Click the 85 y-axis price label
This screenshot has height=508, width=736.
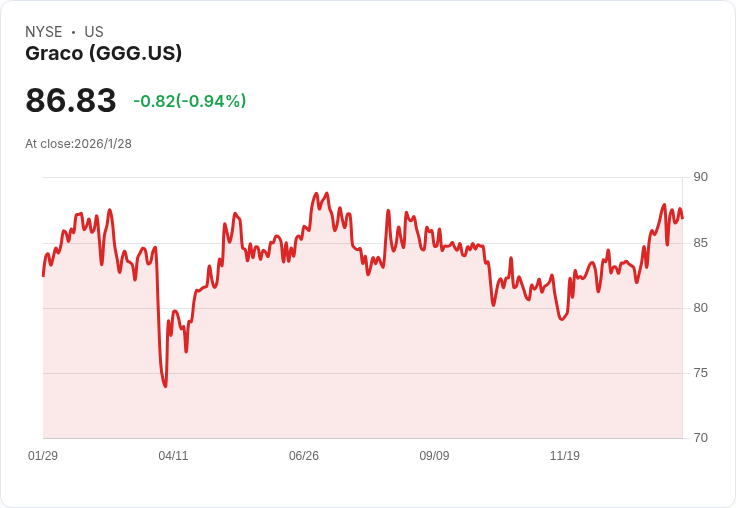click(x=700, y=243)
